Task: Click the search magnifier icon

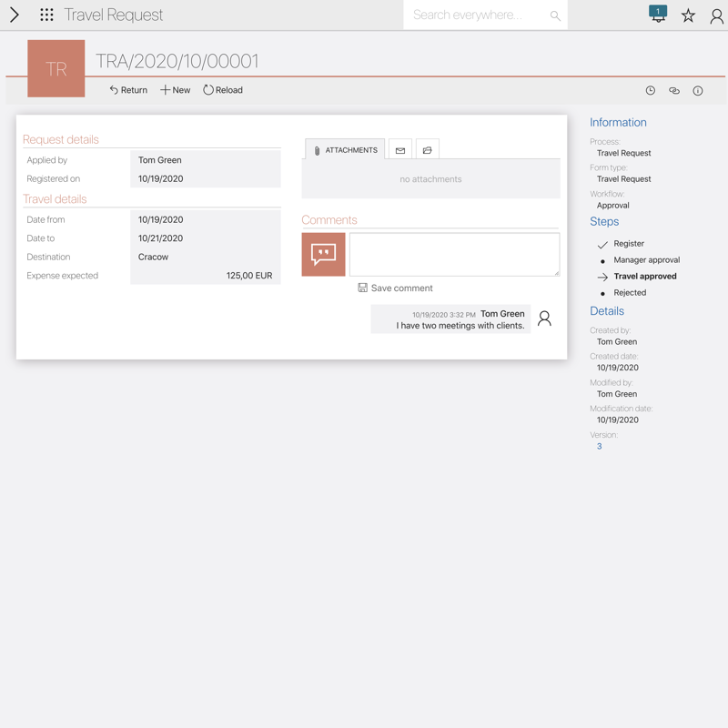Action: click(555, 15)
